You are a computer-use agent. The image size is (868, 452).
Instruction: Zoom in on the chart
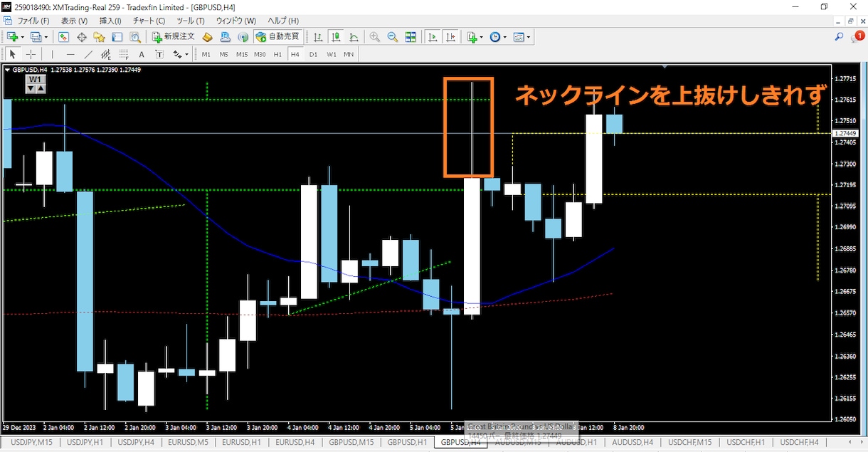tap(375, 37)
